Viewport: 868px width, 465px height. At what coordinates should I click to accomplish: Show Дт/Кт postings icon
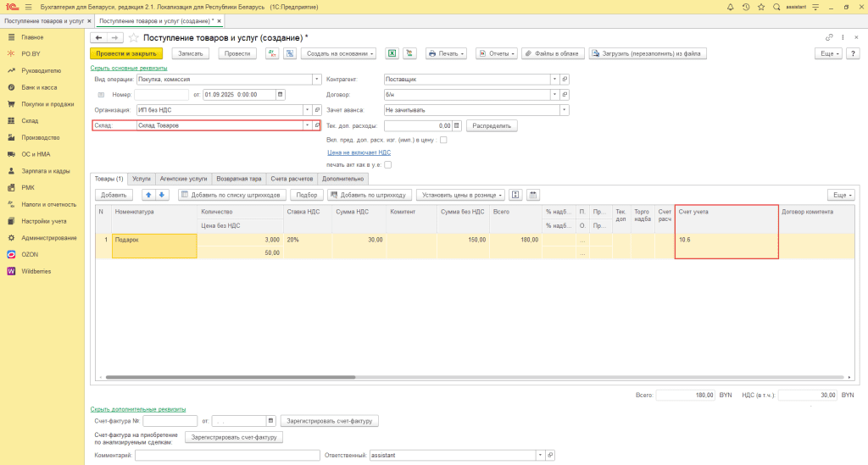click(272, 53)
